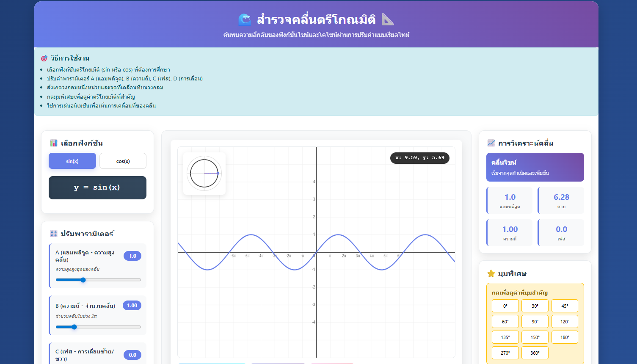This screenshot has height=364, width=637.
Task: Click the instruction starting with เลือกฟังก์ชันตรีโกณมิติ
Action: pyautogui.click(x=108, y=70)
